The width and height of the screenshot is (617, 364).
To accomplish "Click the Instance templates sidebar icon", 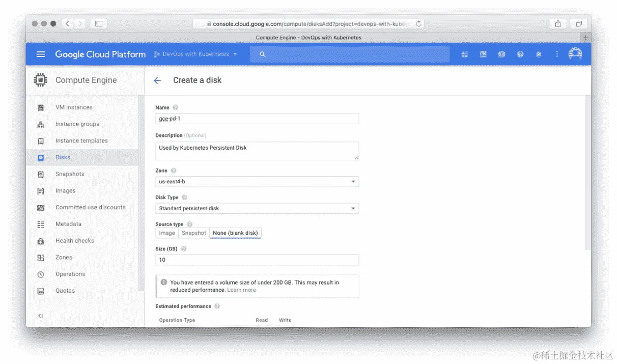I will [41, 141].
